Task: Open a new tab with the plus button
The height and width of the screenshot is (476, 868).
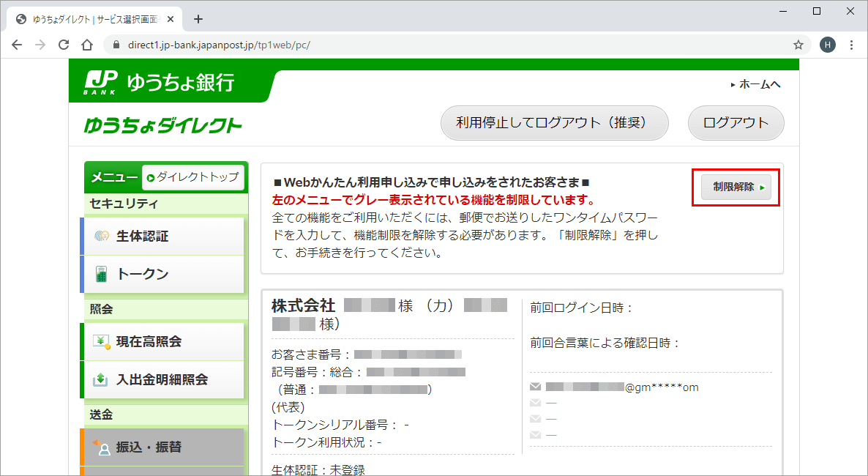Action: click(x=198, y=19)
